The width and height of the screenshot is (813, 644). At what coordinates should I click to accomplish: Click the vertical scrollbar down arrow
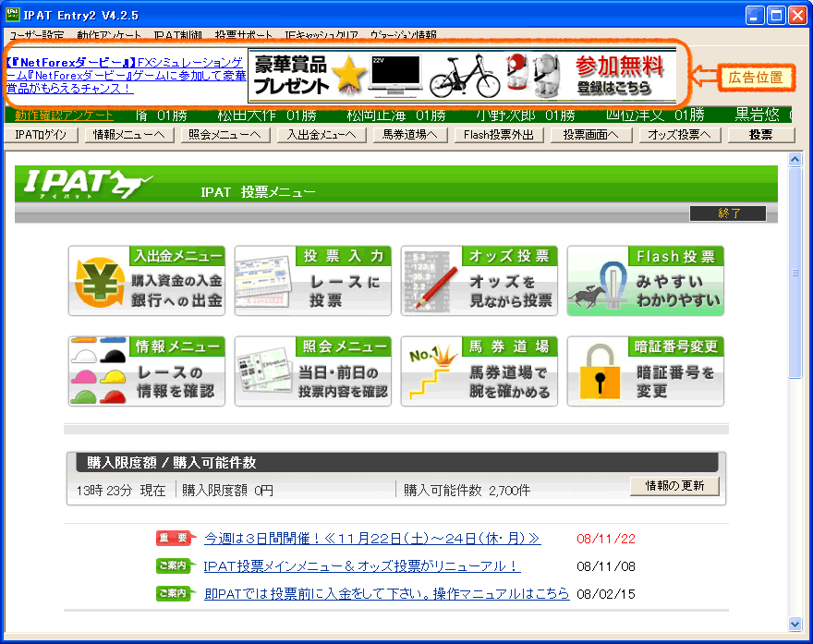click(795, 624)
